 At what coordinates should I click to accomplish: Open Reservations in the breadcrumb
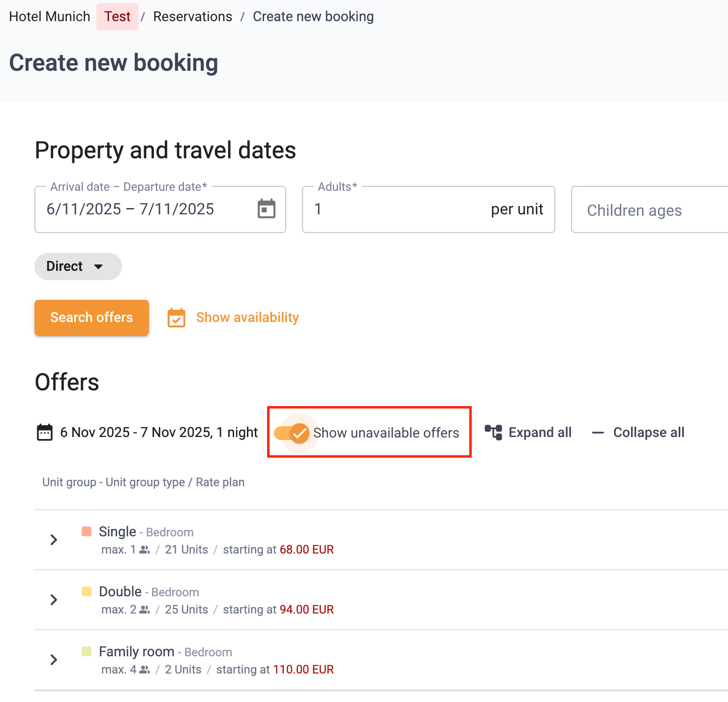click(x=192, y=17)
